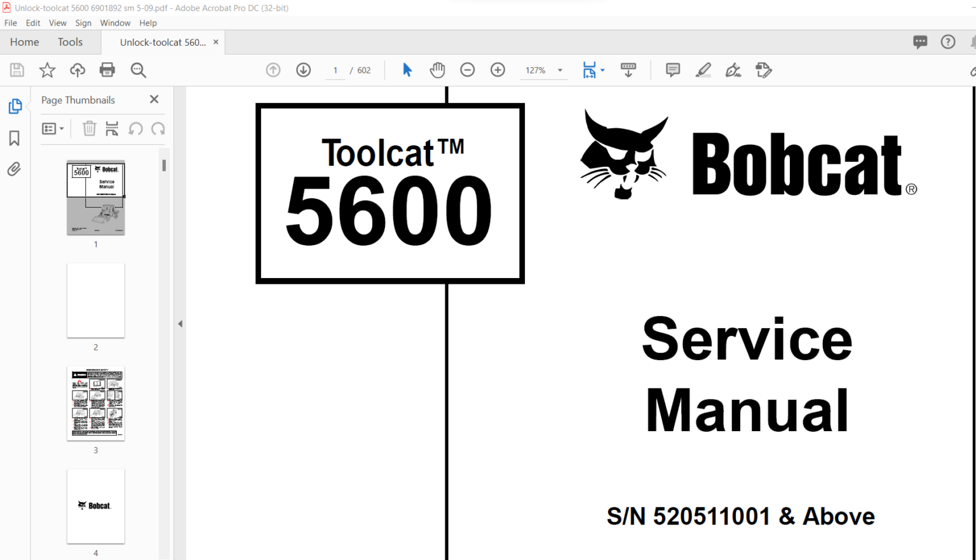Switch to the Home tab
Screen dimensions: 976x560
click(25, 42)
